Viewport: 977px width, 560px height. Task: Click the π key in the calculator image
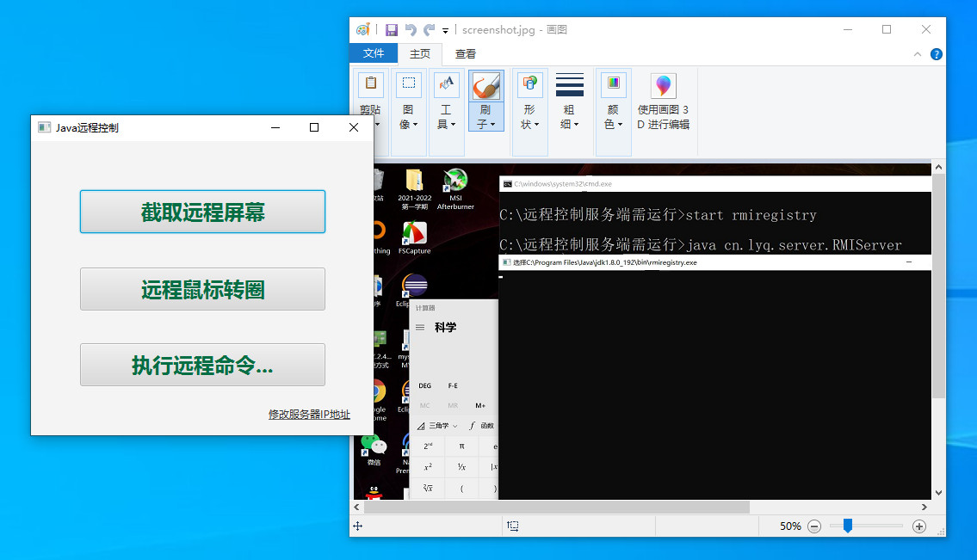461,446
